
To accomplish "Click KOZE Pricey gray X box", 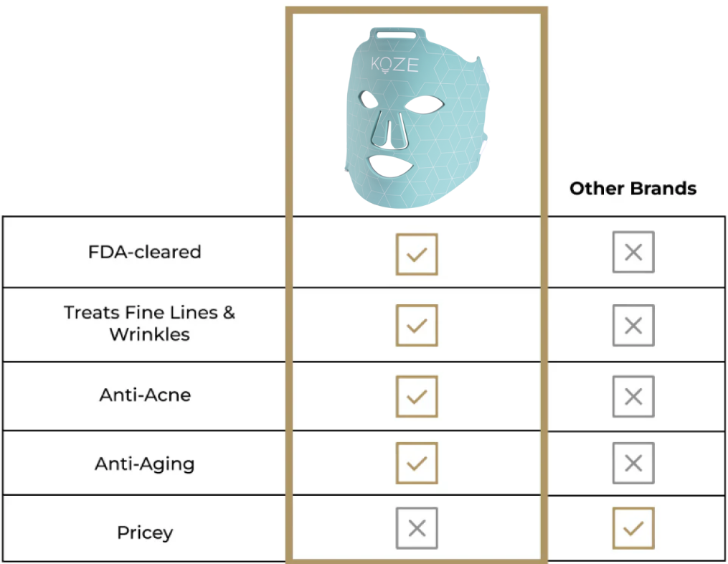I will (417, 530).
